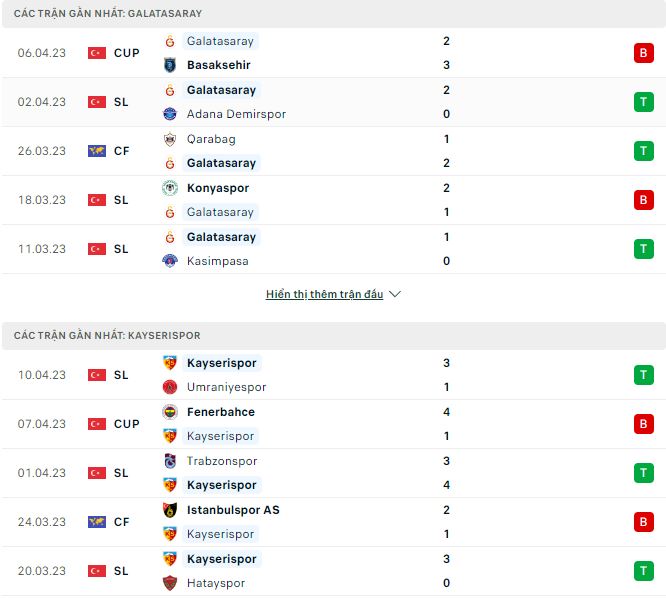
Task: Click the green T badge for Adana Demirspor match
Action: pos(643,102)
